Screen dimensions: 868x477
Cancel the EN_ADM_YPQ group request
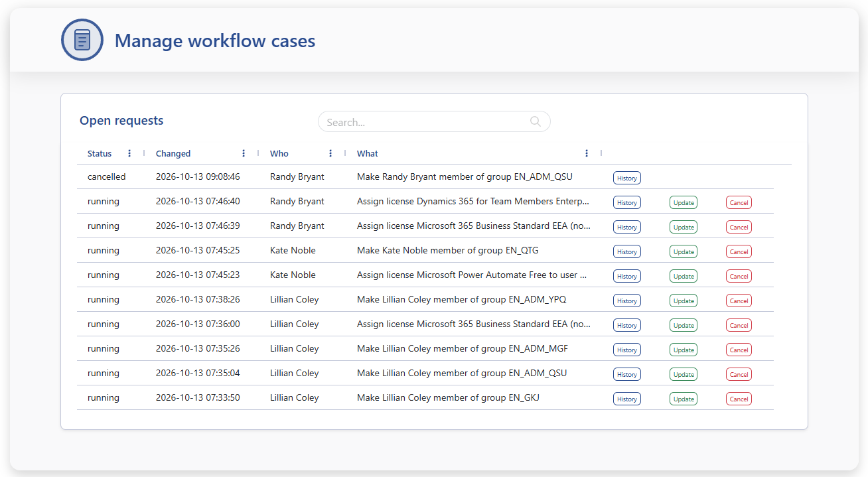click(x=739, y=301)
